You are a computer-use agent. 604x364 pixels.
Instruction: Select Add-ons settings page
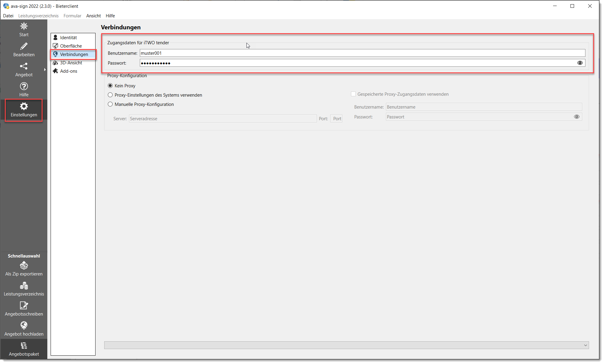pos(73,71)
